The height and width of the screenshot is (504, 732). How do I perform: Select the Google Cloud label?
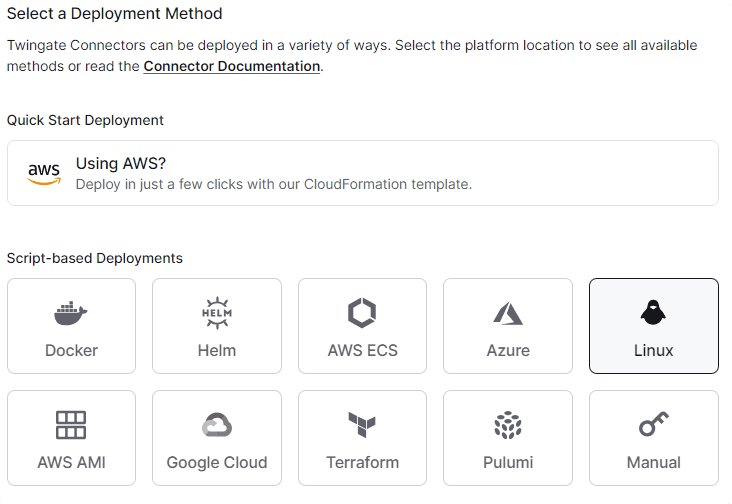click(x=217, y=462)
